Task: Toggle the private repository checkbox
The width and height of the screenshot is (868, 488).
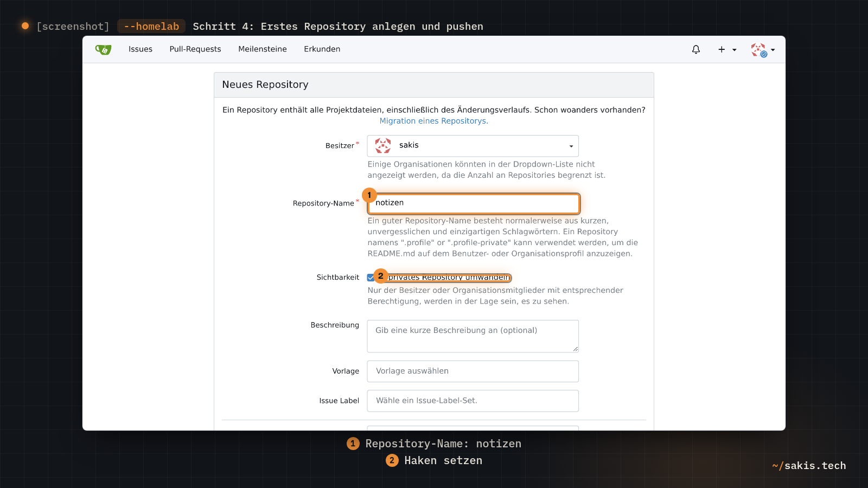Action: pos(371,278)
